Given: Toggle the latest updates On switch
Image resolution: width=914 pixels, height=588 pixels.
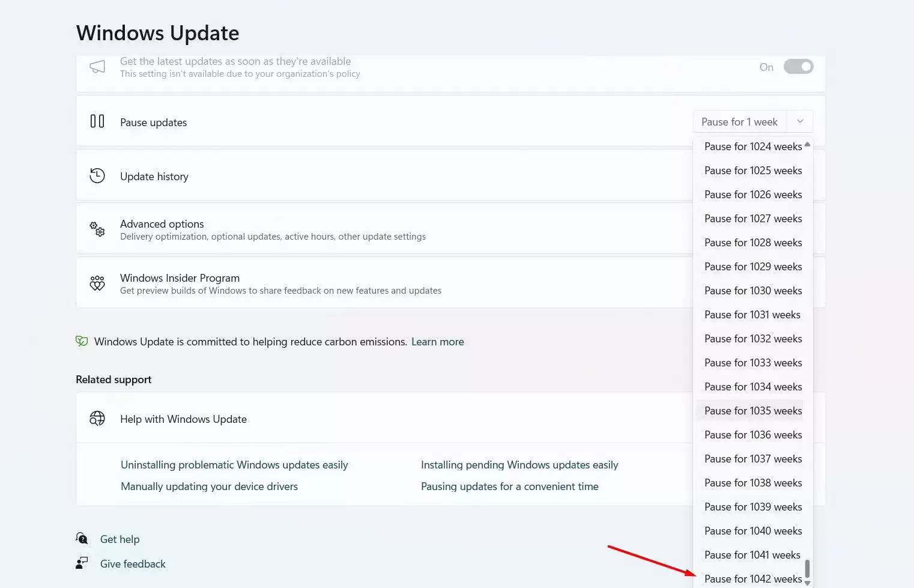Looking at the screenshot, I should [x=798, y=67].
